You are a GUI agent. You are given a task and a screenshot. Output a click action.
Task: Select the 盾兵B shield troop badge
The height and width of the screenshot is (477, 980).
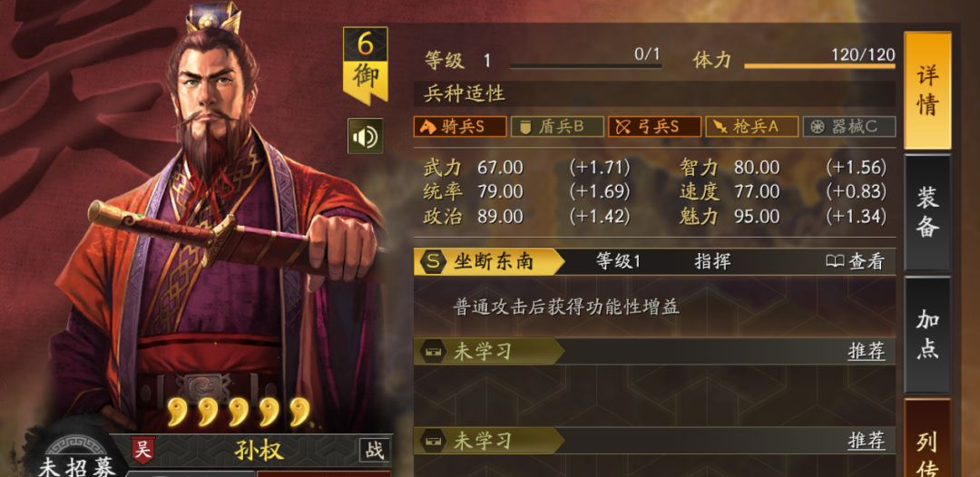point(557,127)
